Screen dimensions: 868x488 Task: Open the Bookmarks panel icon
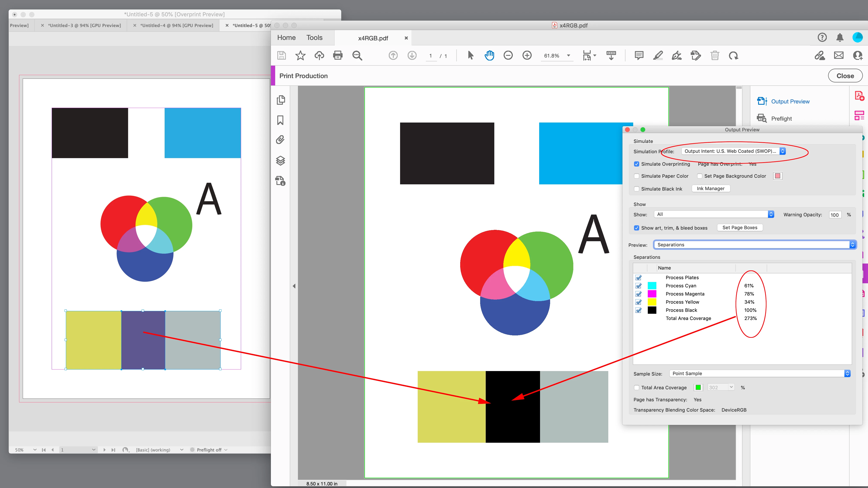coord(280,120)
